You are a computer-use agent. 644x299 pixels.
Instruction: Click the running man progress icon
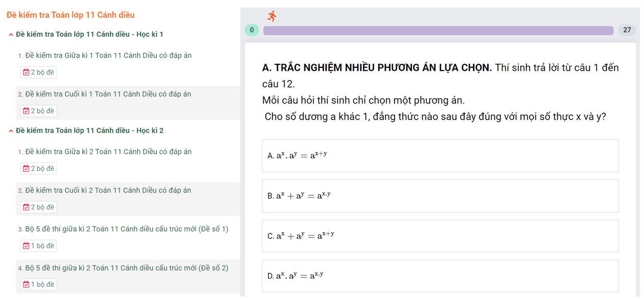pyautogui.click(x=272, y=16)
